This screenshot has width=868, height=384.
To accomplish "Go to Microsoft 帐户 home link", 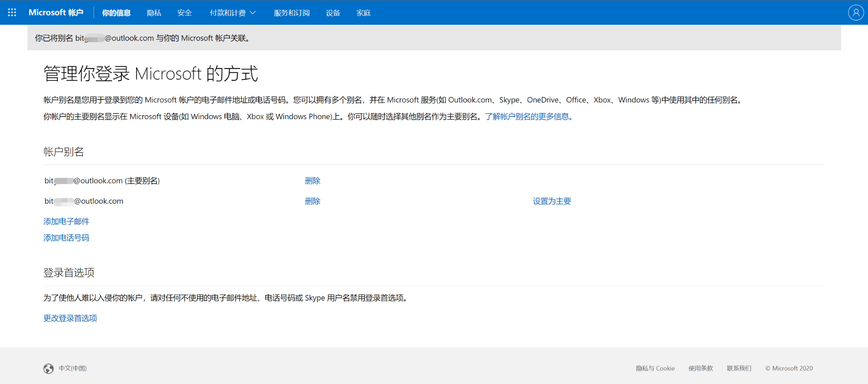I will pos(56,13).
